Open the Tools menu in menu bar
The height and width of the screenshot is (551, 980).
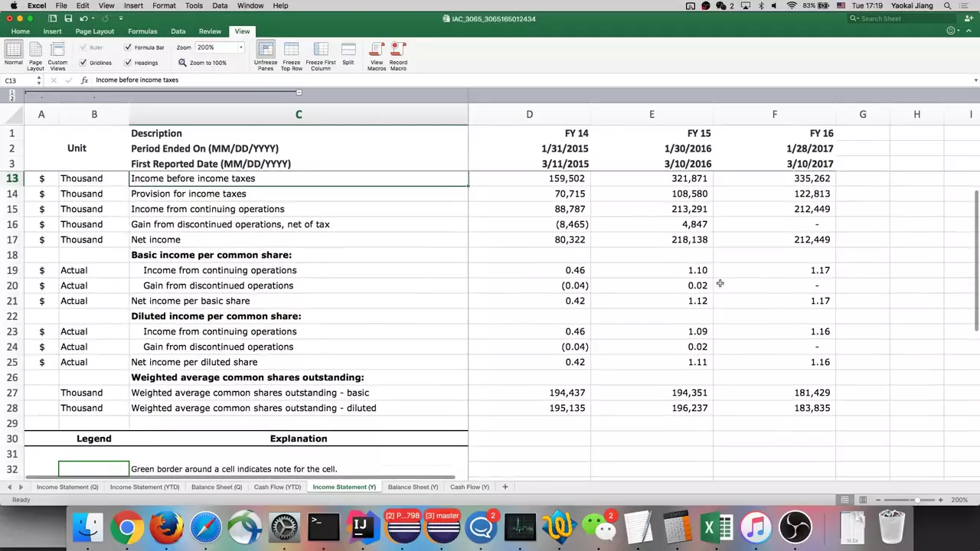194,5
